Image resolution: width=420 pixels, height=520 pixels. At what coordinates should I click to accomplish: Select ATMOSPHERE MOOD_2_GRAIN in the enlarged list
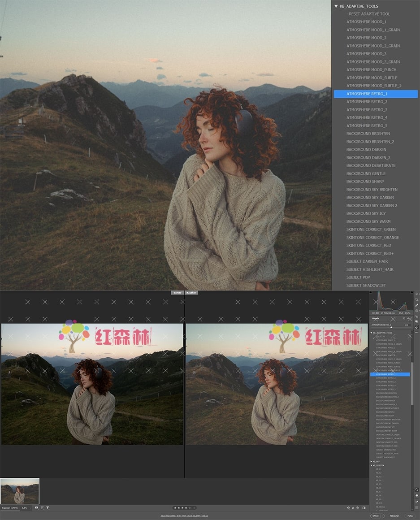point(373,46)
